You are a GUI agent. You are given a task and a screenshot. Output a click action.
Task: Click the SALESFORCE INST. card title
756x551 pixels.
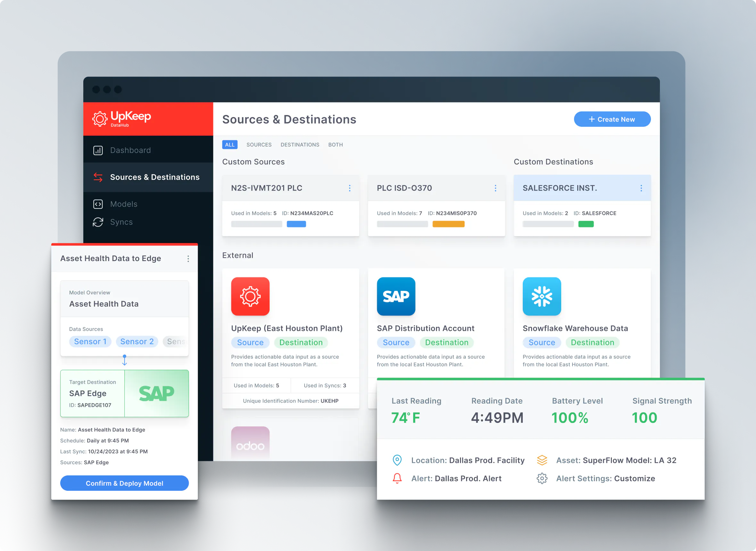560,188
